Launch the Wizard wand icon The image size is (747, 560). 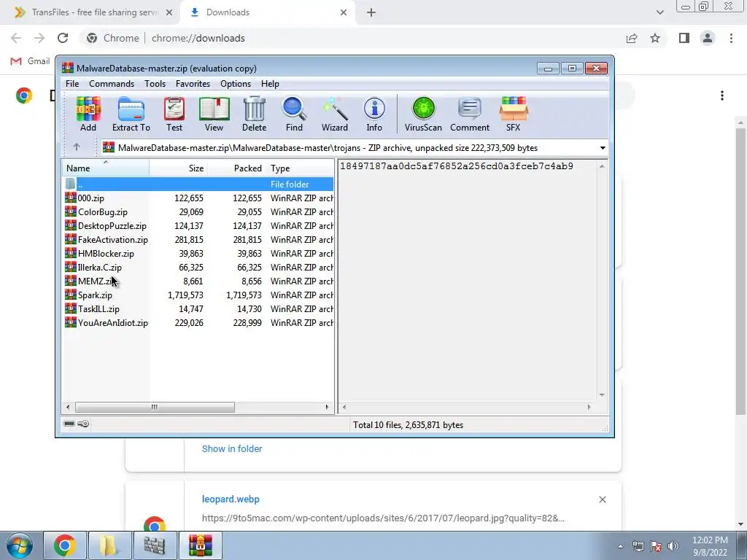click(334, 114)
